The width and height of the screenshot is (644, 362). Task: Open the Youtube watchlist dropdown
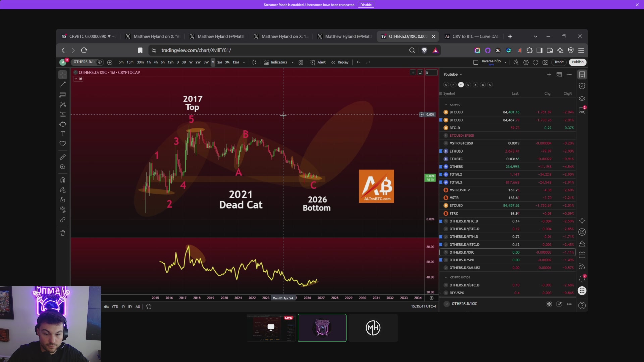452,74
